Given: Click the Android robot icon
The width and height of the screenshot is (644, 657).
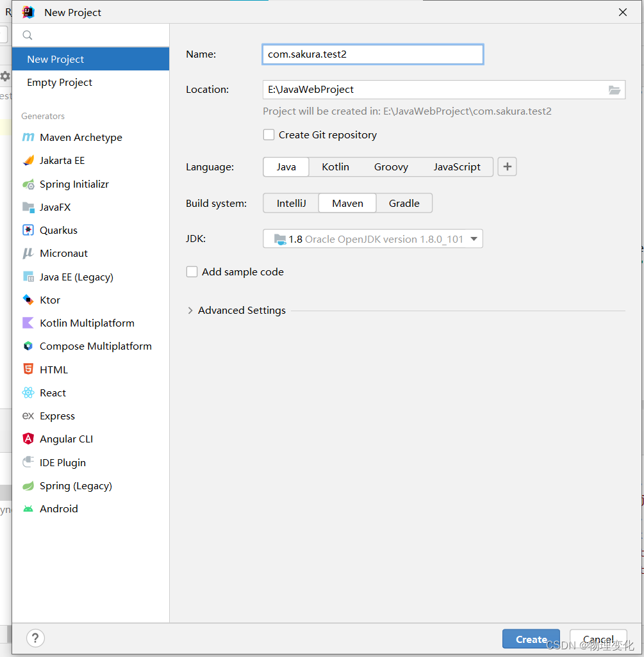Looking at the screenshot, I should pyautogui.click(x=28, y=508).
